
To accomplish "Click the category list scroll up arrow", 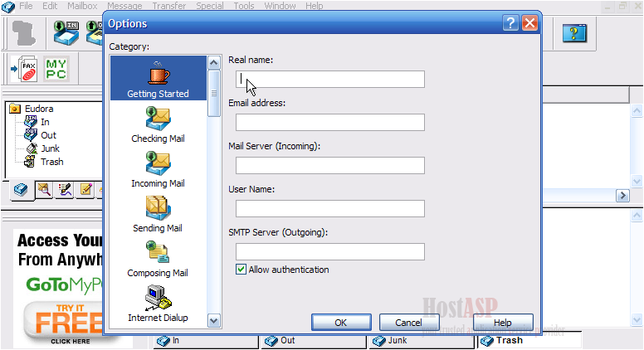I will pos(214,63).
